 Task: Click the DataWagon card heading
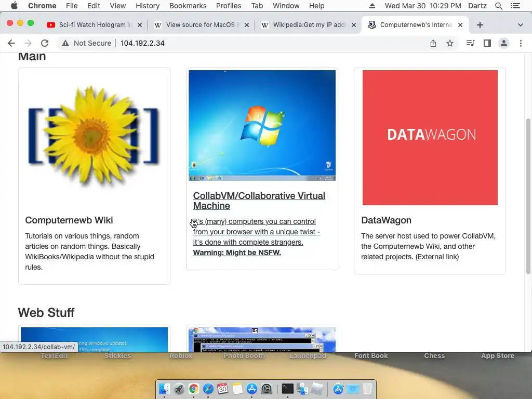pos(386,220)
